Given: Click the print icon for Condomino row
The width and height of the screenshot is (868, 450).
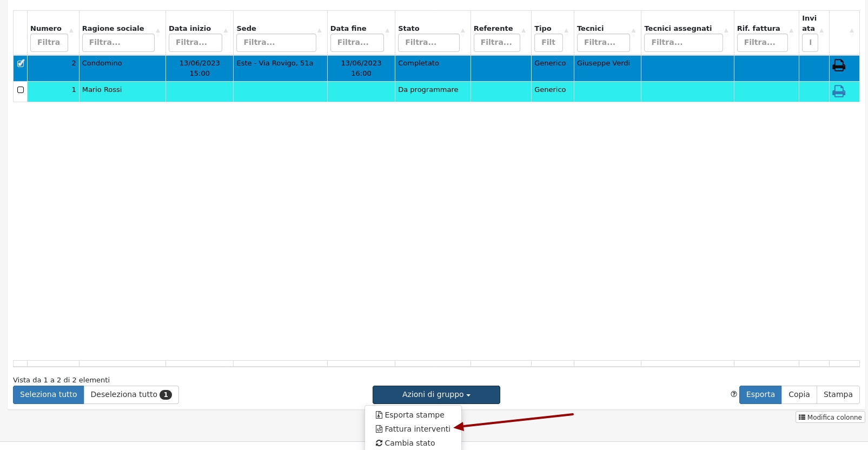Looking at the screenshot, I should pos(838,65).
